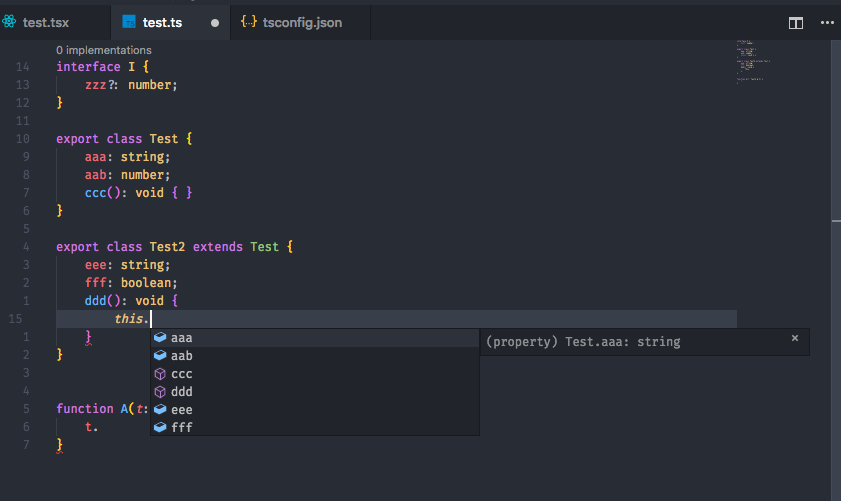
Task: Close the suggestion details pane
Action: click(x=795, y=338)
